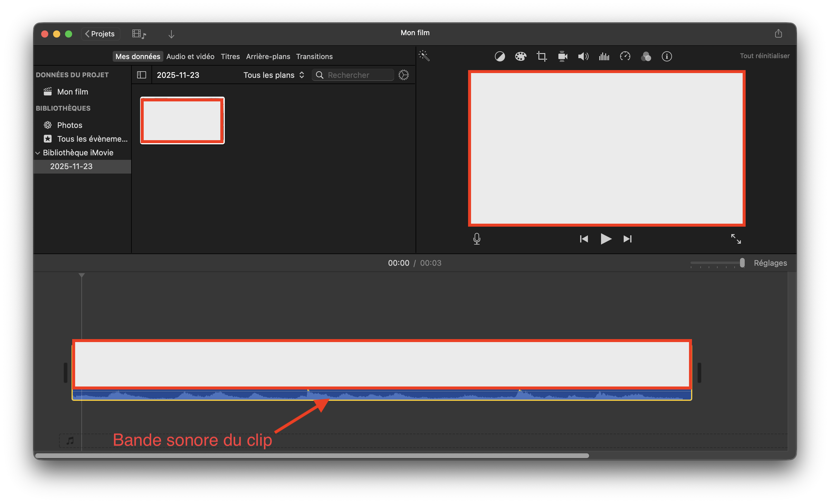Image resolution: width=830 pixels, height=504 pixels.
Task: Open the speed adjustment speedometer icon
Action: point(625,56)
